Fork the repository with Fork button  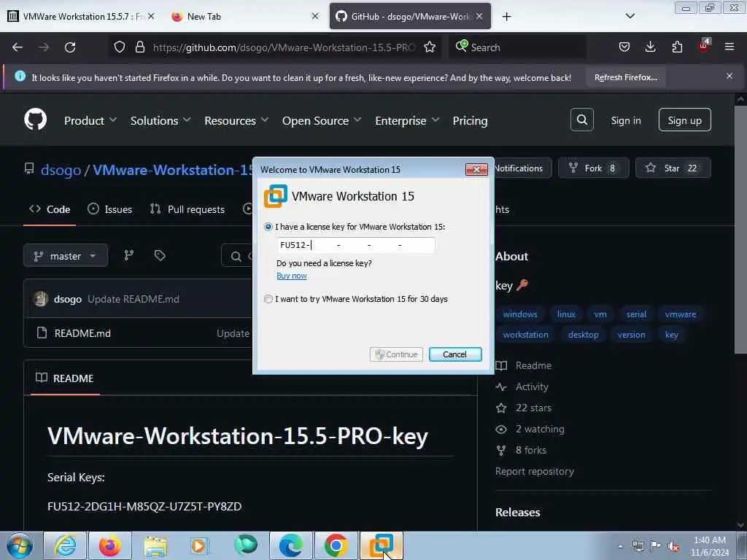coord(593,168)
